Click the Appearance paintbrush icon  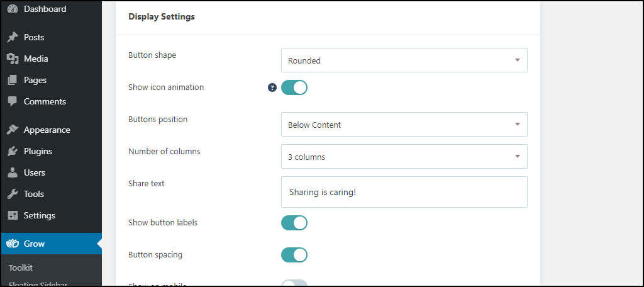(x=13, y=130)
